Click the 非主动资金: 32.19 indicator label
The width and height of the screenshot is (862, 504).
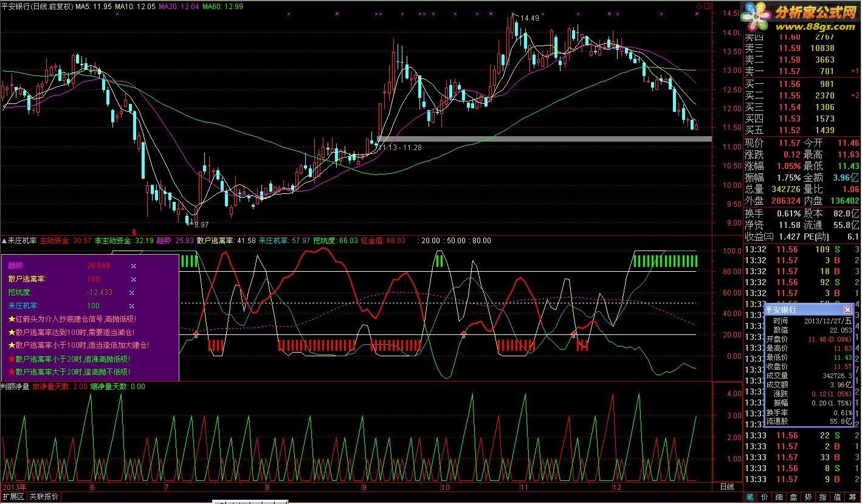124,241
